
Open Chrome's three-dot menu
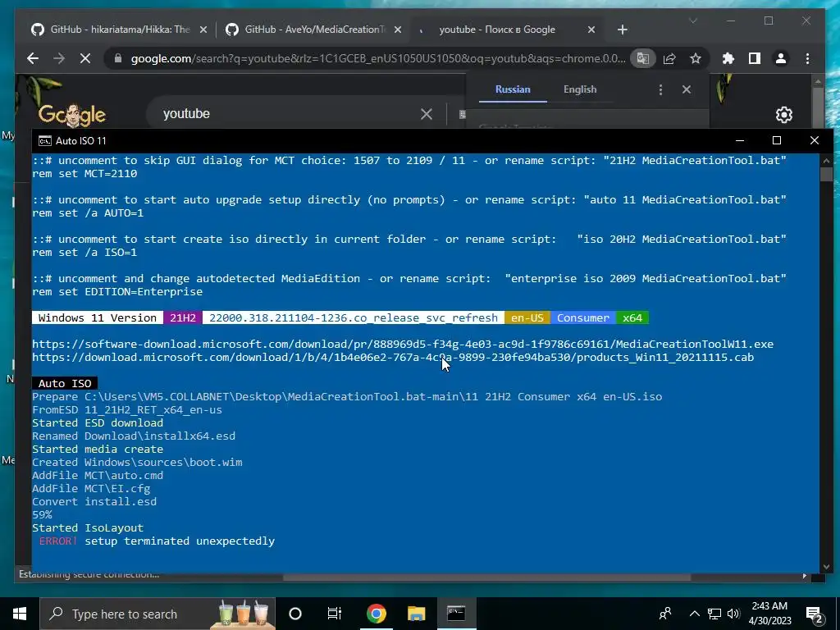click(807, 58)
